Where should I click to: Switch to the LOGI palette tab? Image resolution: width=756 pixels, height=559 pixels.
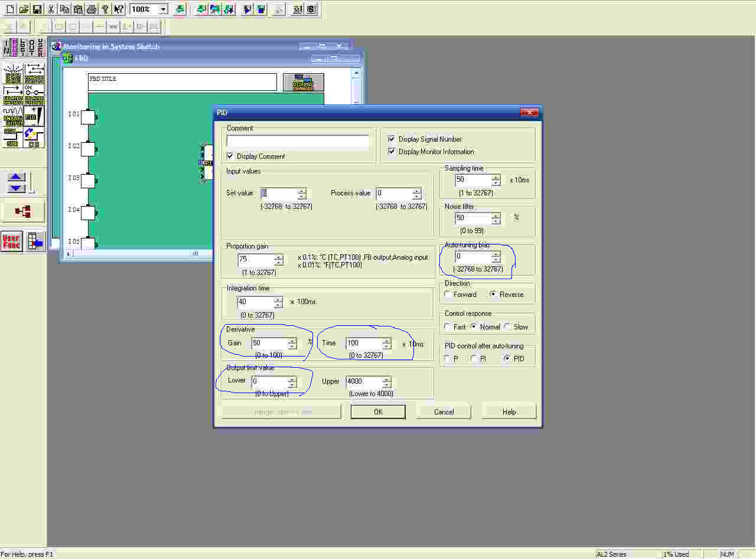24,48
